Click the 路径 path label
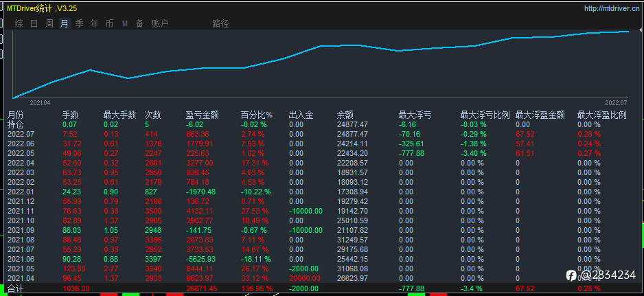The height and width of the screenshot is (296, 644). [220, 23]
